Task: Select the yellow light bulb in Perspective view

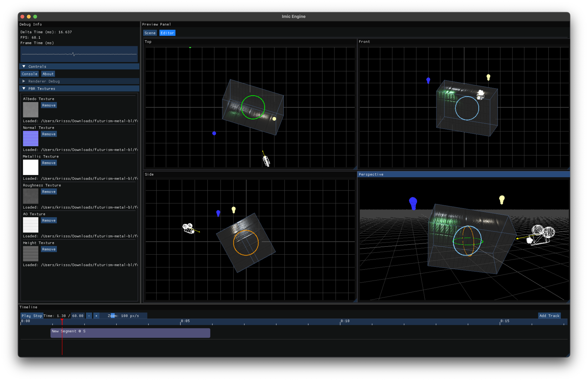Action: [502, 199]
